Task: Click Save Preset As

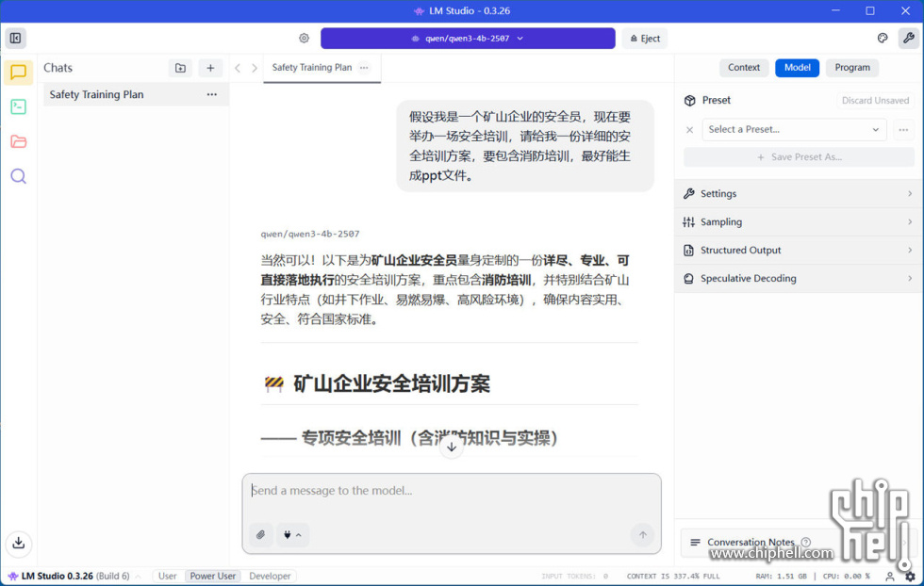Action: 799,157
